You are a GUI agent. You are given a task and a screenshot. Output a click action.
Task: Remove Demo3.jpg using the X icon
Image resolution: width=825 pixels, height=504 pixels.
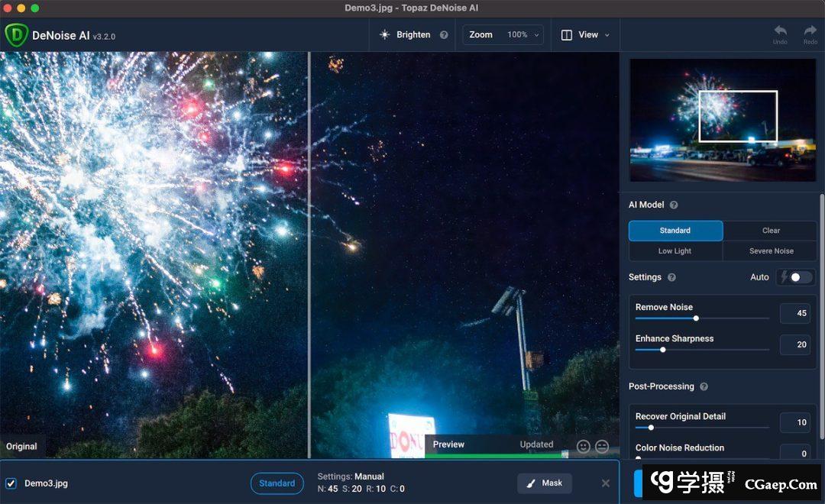pos(606,483)
